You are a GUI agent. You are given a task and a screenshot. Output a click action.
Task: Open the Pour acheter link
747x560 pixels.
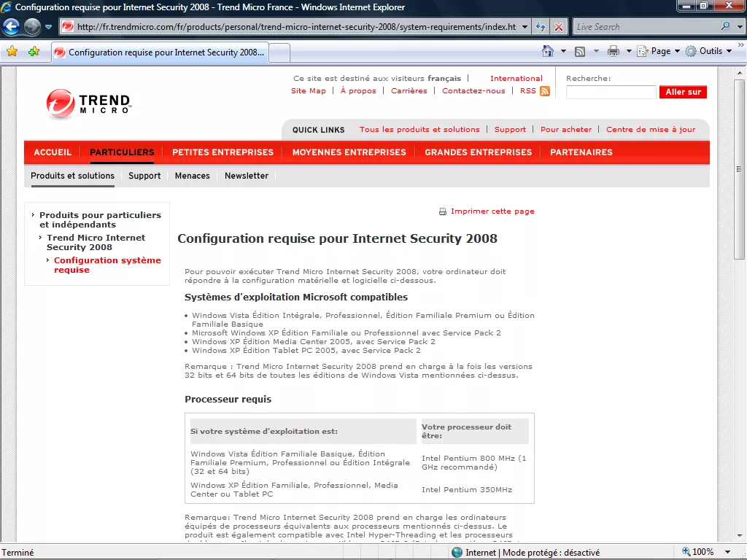(565, 130)
